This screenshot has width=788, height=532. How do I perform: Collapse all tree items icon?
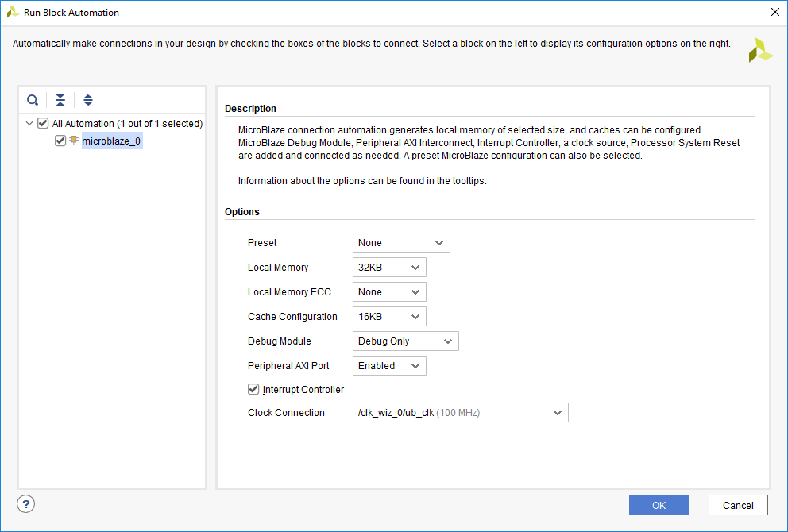point(60,100)
